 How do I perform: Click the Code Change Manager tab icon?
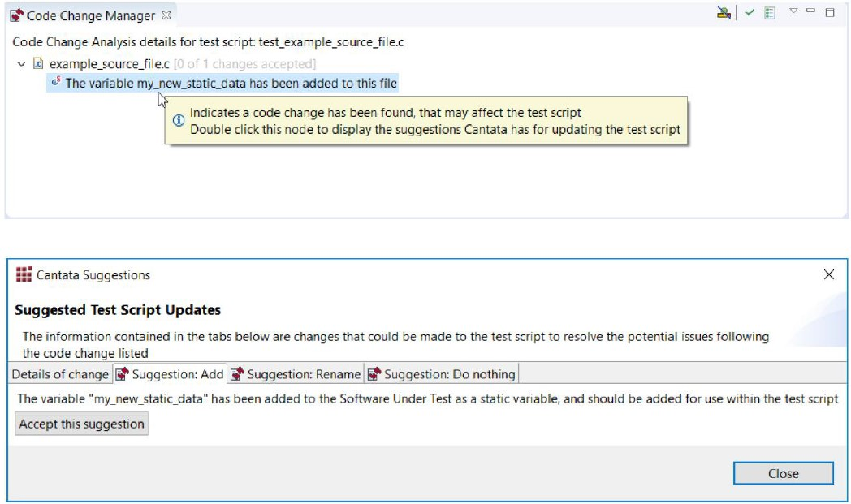(x=17, y=15)
